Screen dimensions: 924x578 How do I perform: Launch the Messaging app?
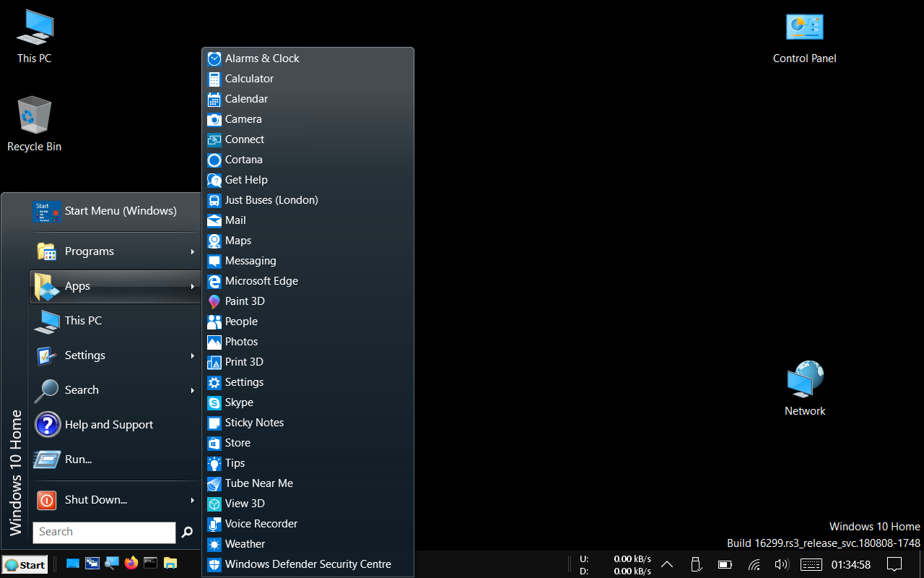[x=308, y=261]
